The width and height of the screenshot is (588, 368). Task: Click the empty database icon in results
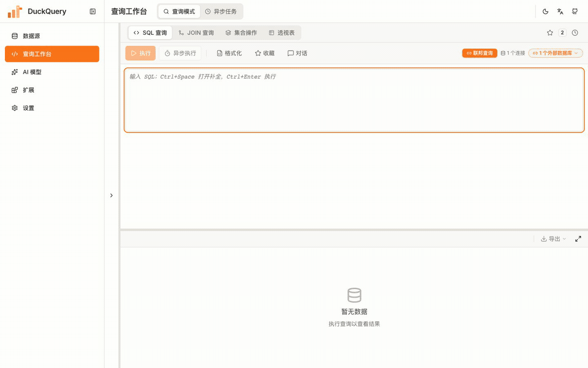[354, 295]
